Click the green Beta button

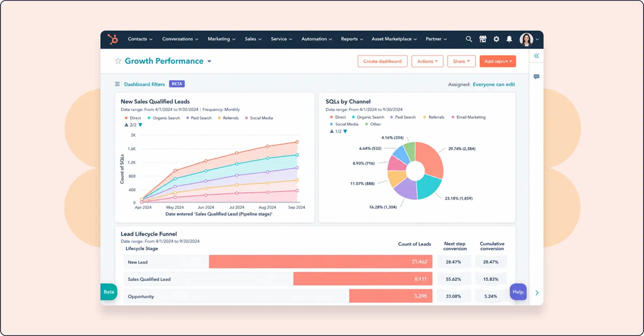[109, 292]
